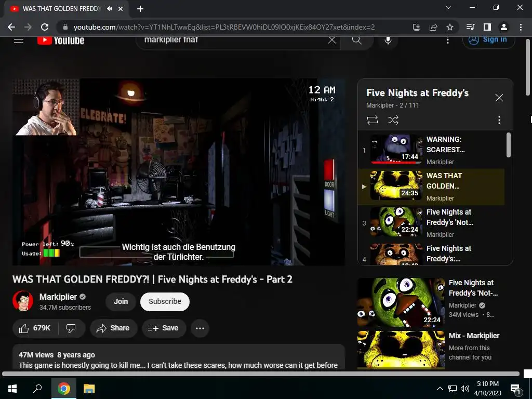
Task: Start voice search with the microphone
Action: (388, 41)
